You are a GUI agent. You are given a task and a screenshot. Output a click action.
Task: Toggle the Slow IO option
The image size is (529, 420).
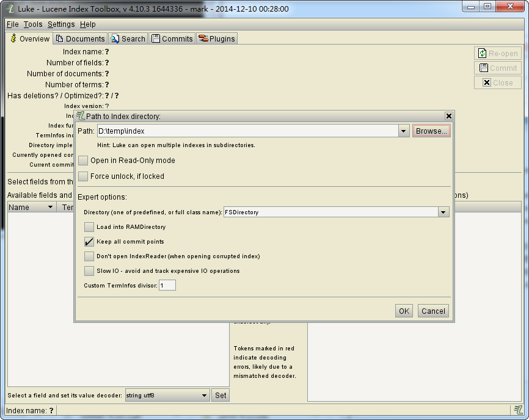pos(89,270)
